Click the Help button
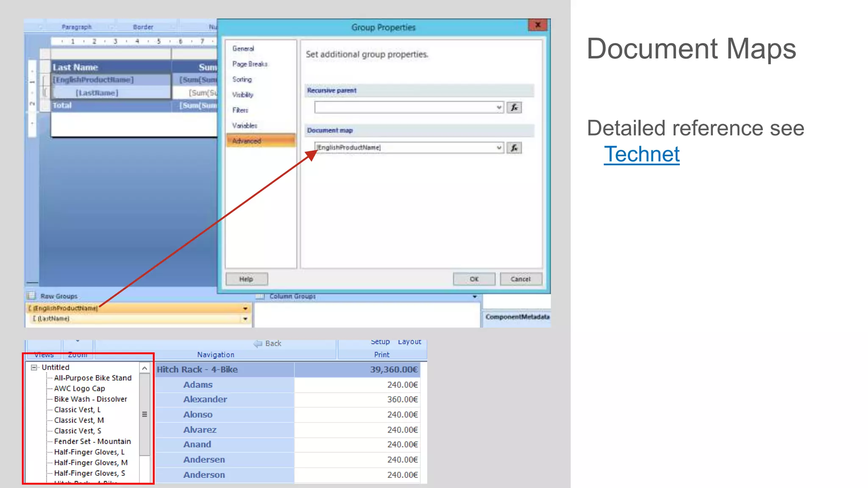 [247, 279]
